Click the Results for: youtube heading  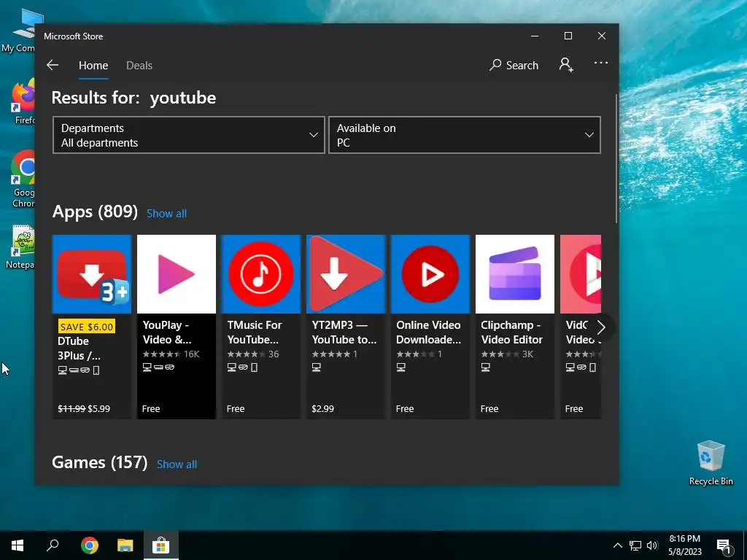[x=134, y=98]
